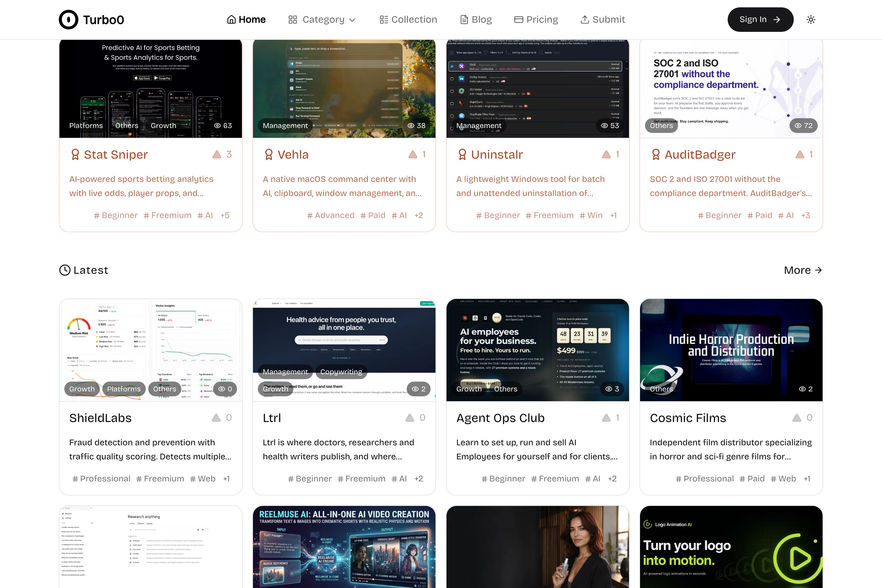The width and height of the screenshot is (882, 588).
Task: Expand the +5 more tags on Stat Sniper
Action: 225,215
